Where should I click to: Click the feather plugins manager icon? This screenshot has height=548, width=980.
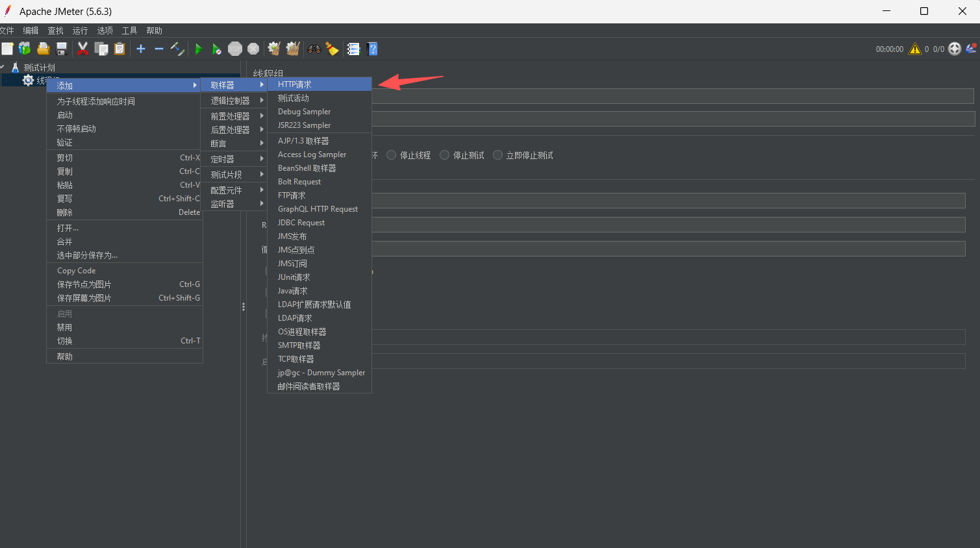tap(972, 49)
